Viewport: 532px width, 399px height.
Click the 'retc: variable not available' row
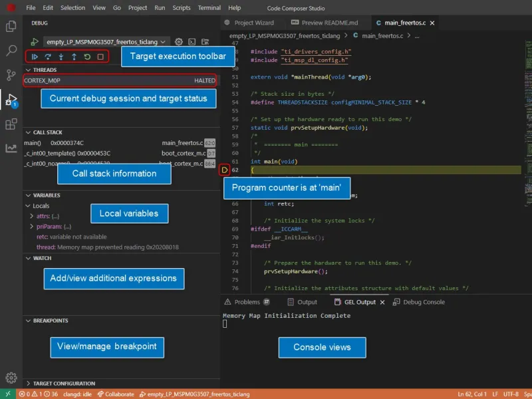122,237
